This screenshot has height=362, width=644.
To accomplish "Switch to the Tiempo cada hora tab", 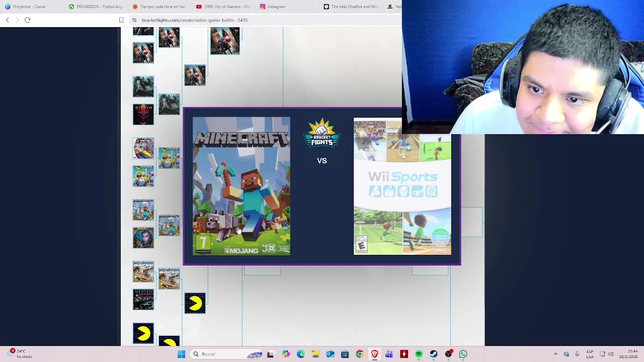I will point(158,7).
